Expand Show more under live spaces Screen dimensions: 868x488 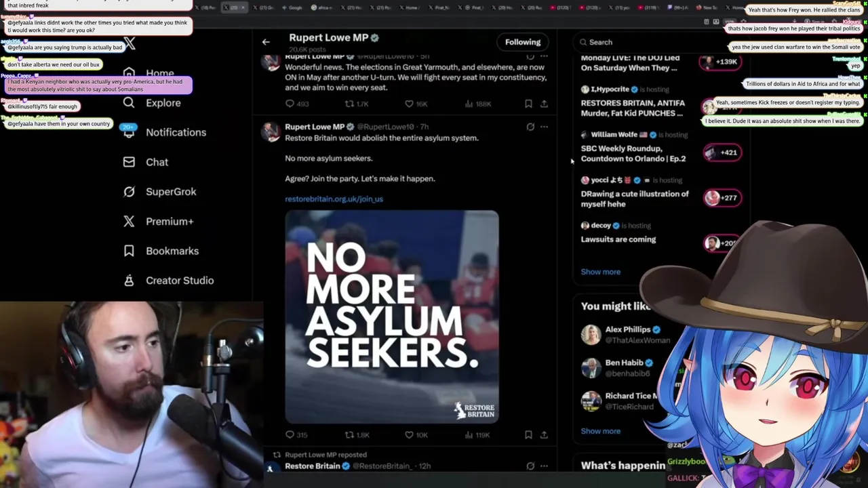[x=600, y=272]
